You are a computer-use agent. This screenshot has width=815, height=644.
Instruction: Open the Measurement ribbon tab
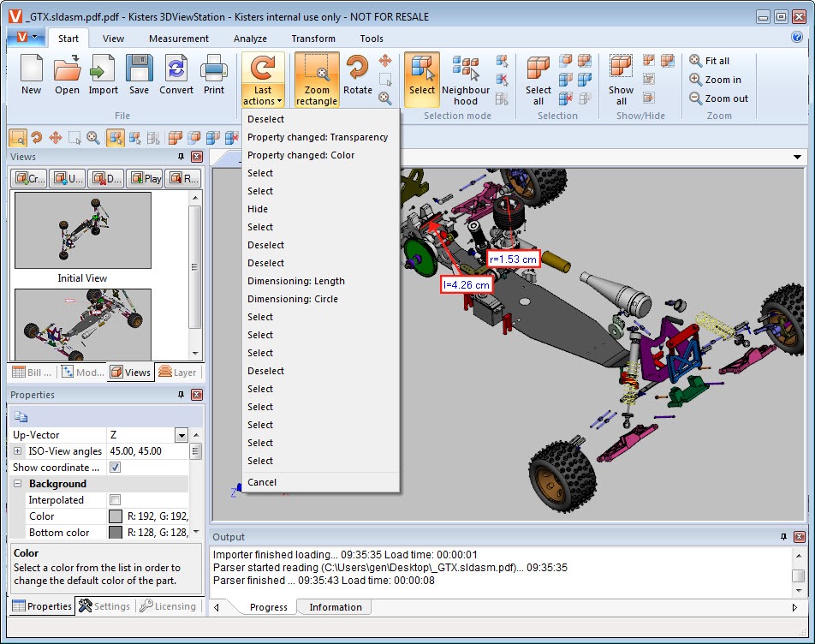[179, 39]
